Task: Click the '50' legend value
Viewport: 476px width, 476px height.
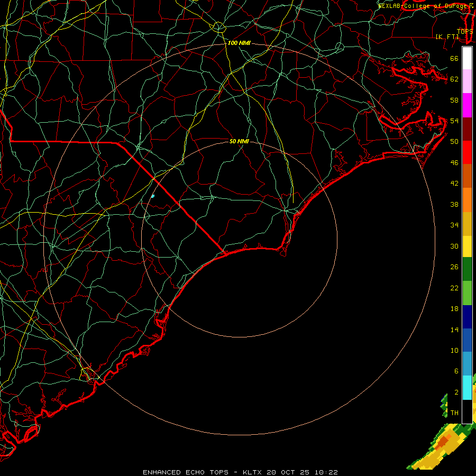Action: pyautogui.click(x=454, y=142)
